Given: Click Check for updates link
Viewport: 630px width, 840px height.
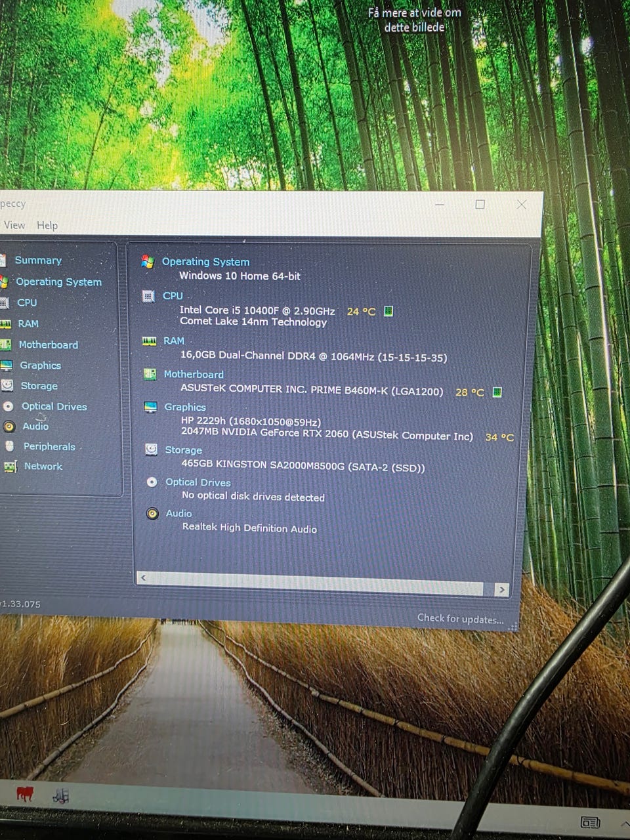Looking at the screenshot, I should 461,619.
